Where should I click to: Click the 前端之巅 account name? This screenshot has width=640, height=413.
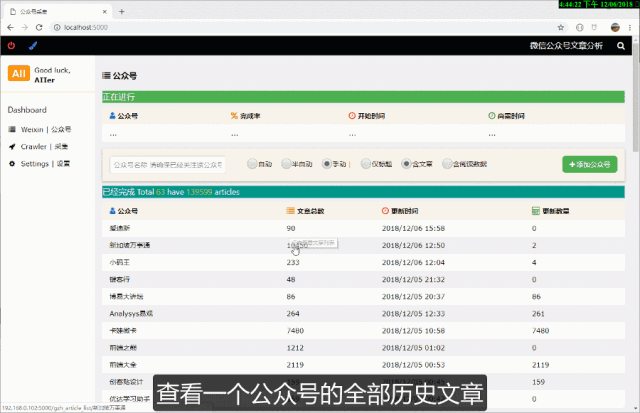coord(123,348)
